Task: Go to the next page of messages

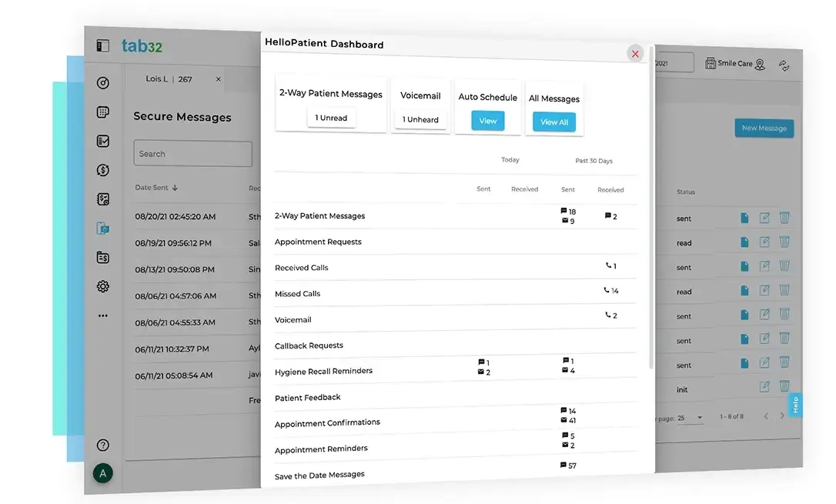Action: coord(782,416)
